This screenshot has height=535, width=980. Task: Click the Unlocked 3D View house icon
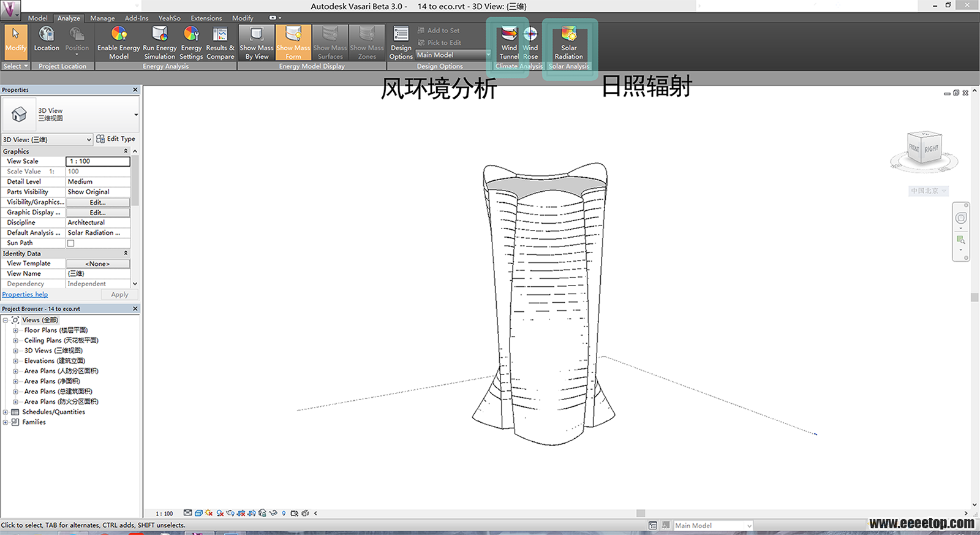262,513
